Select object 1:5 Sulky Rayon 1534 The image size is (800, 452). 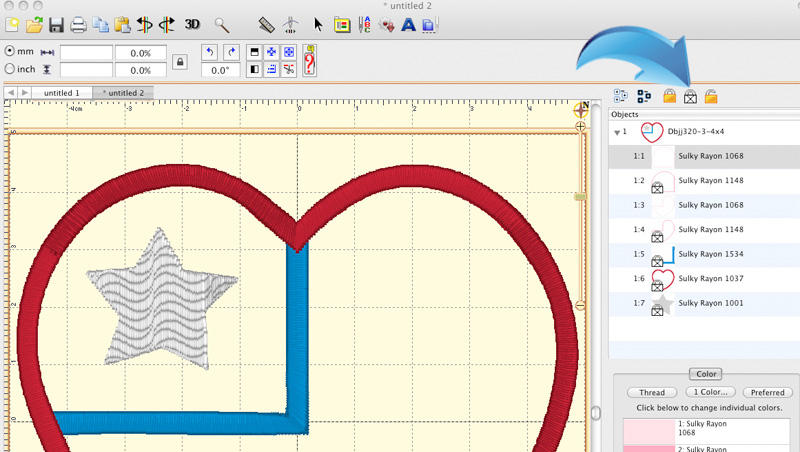(x=704, y=254)
